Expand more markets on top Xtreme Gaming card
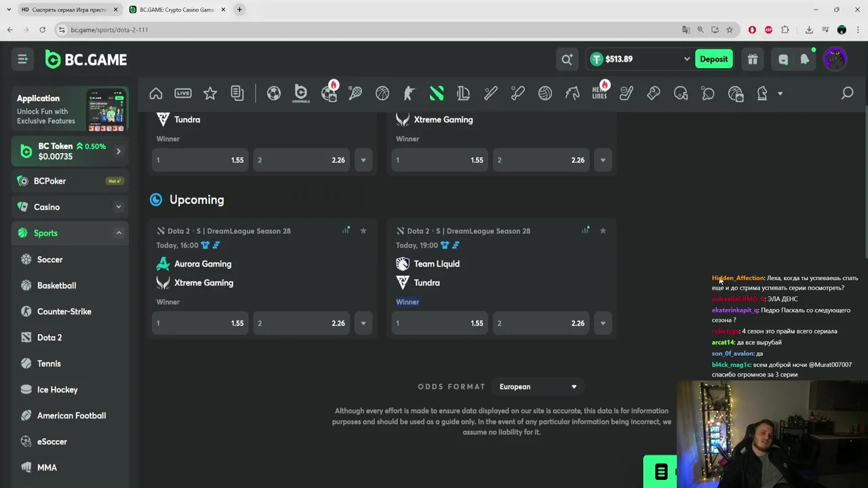 click(603, 161)
